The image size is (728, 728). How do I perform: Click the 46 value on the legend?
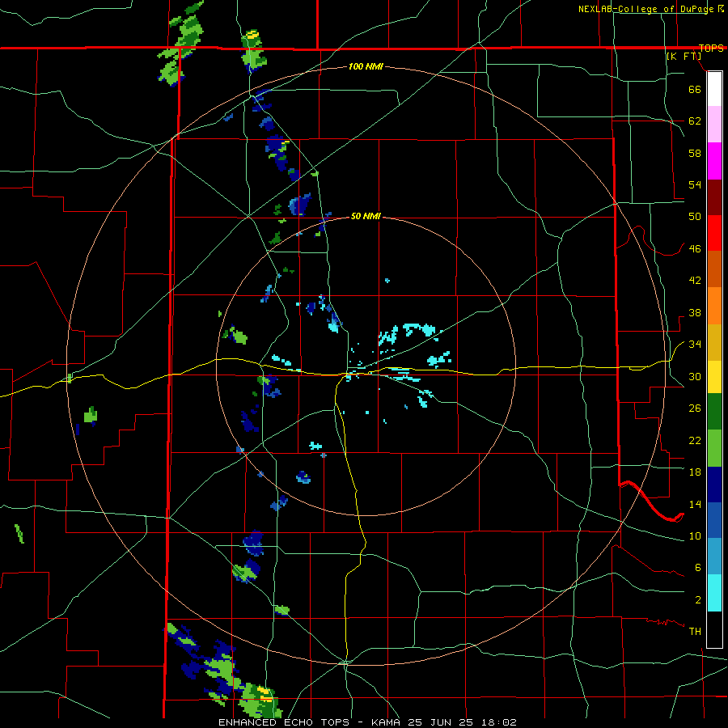[695, 248]
